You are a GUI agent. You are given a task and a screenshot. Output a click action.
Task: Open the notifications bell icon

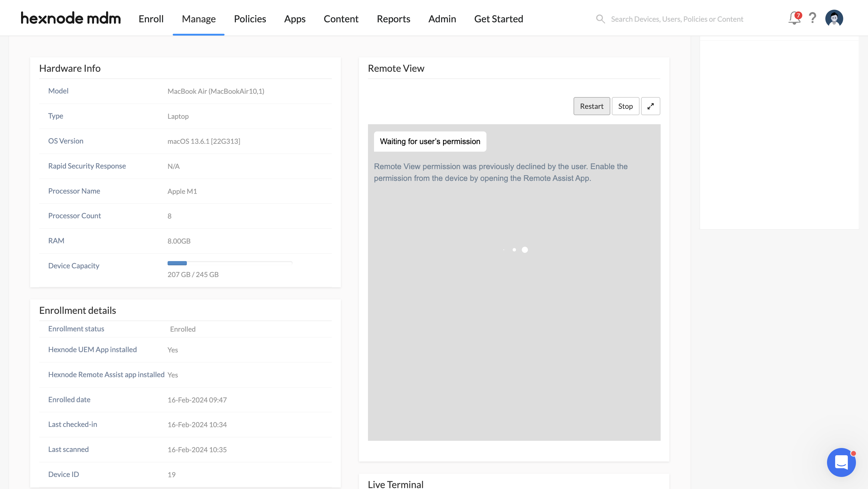[794, 18]
